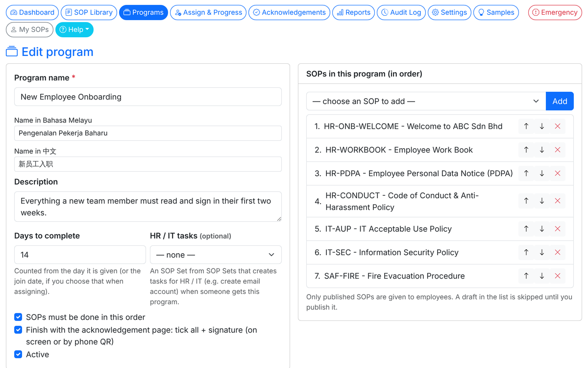Screen dimensions: 588x368
Task: Edit the Name in Bahasa Melayu field
Action: 148,133
